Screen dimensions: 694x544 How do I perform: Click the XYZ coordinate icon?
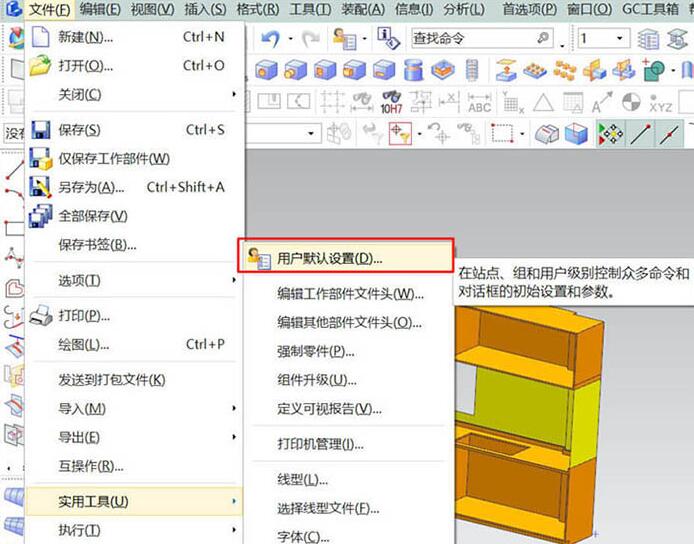[x=661, y=102]
